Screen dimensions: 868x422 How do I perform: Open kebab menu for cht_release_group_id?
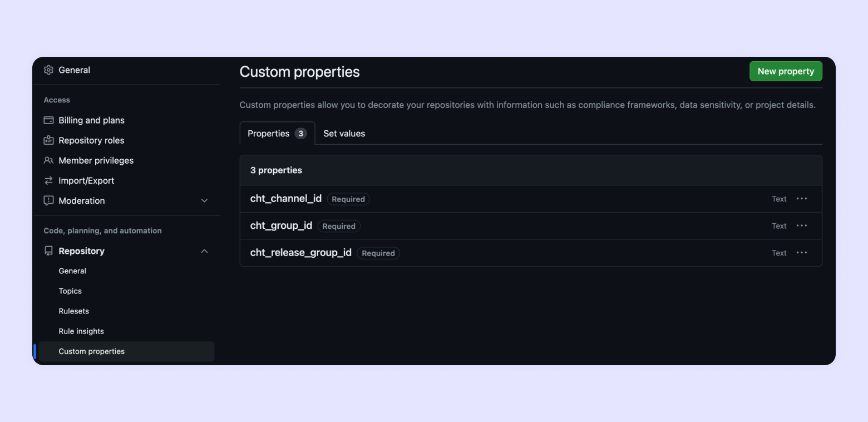(x=801, y=253)
